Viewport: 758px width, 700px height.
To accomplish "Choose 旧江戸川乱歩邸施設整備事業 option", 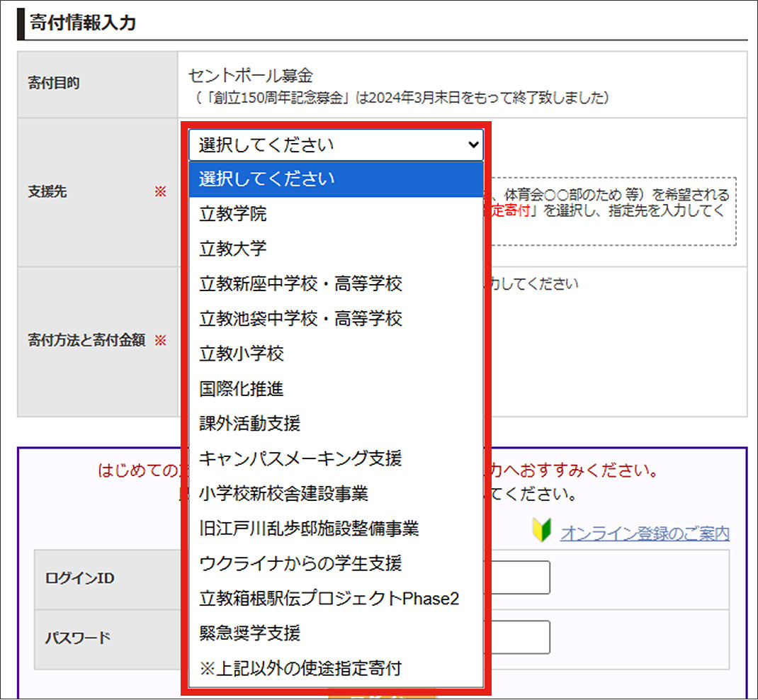I will click(336, 529).
